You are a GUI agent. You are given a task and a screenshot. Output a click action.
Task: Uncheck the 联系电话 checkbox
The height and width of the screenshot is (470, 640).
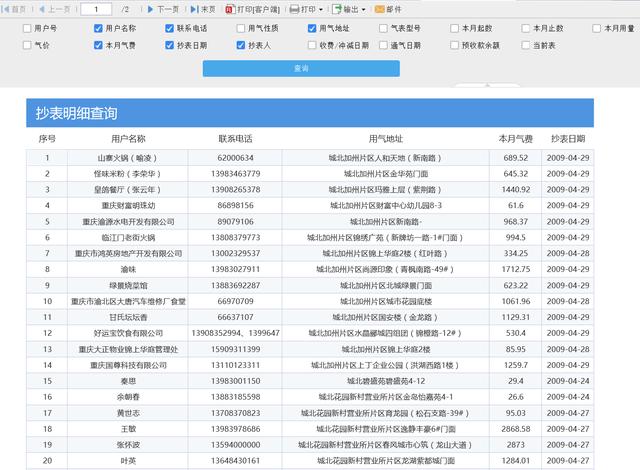coord(169,28)
